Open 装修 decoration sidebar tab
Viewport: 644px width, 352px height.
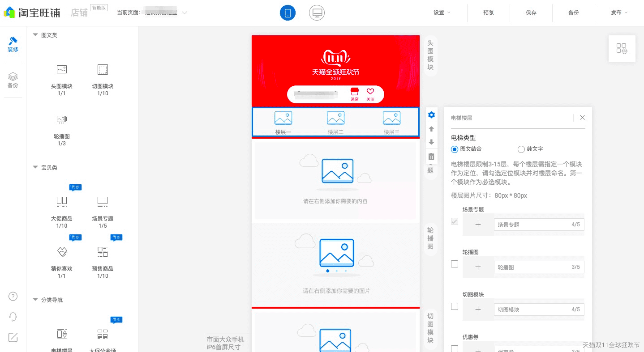pyautogui.click(x=13, y=44)
